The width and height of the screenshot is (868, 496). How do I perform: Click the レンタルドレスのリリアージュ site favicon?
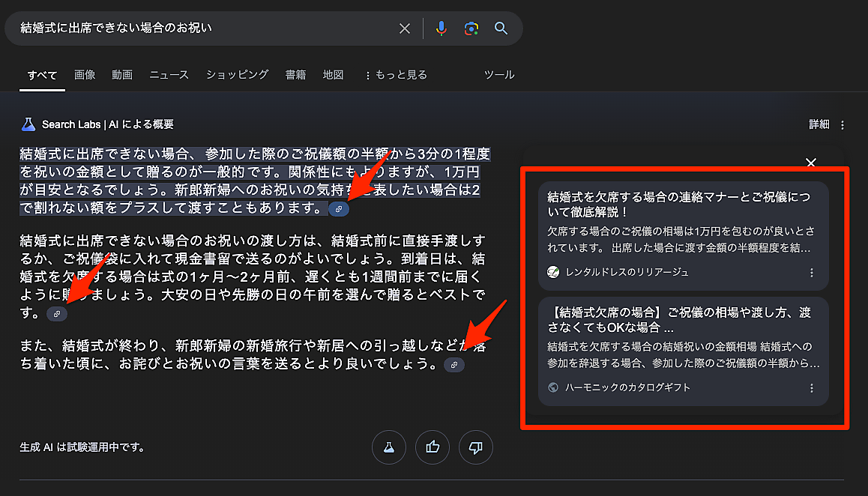[553, 272]
